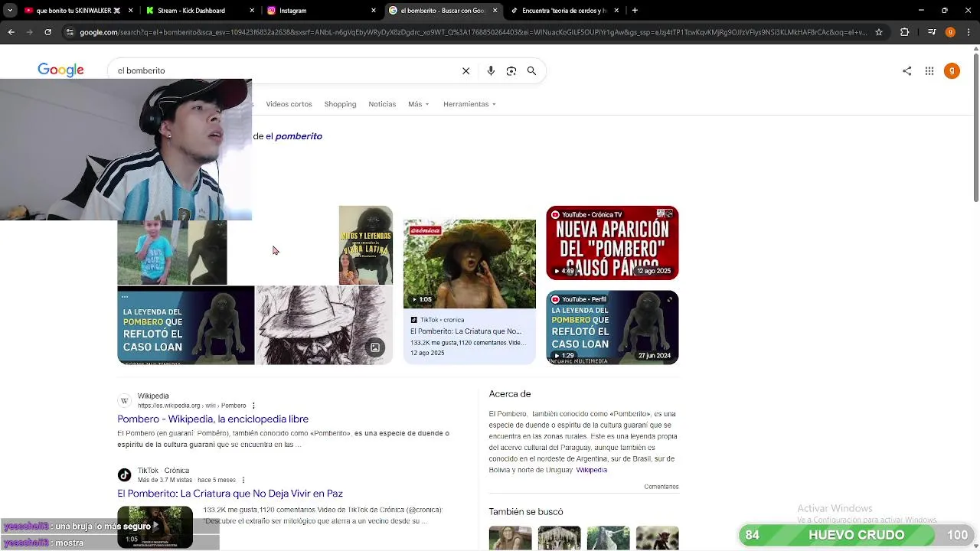This screenshot has height=551, width=980.
Task: Open the Wikipedia link in Acerca de panel
Action: [x=592, y=470]
